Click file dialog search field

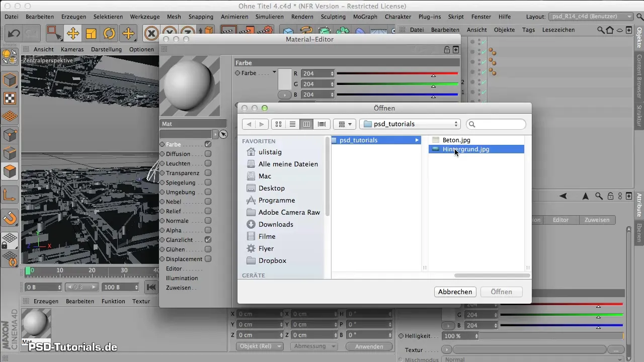pos(496,124)
